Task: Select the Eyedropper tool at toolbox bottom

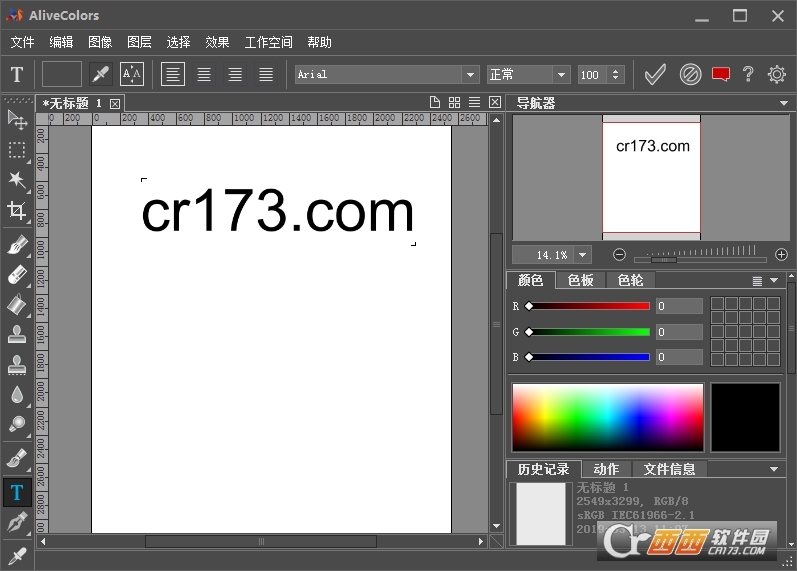Action: [x=17, y=555]
